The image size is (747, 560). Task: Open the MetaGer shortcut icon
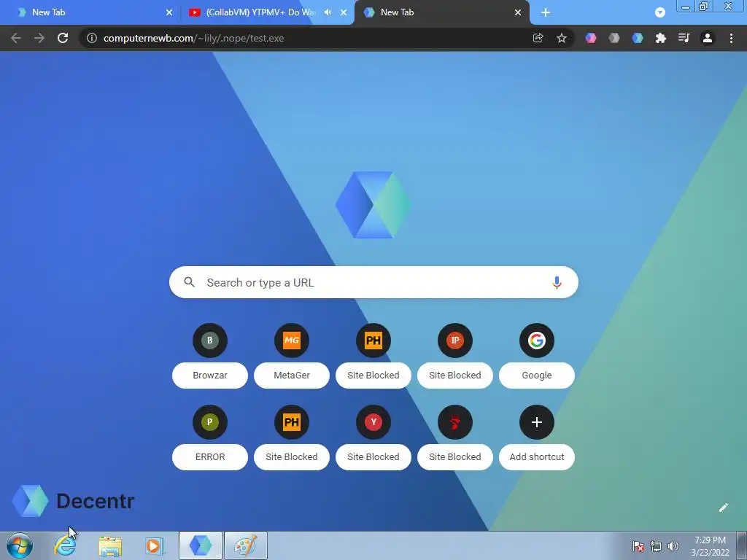292,341
